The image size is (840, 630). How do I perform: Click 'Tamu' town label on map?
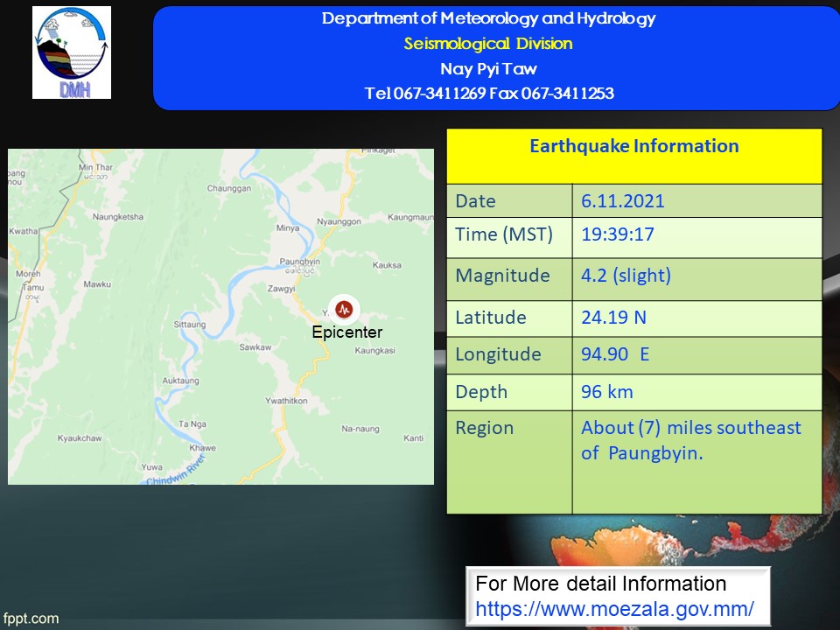pos(33,288)
